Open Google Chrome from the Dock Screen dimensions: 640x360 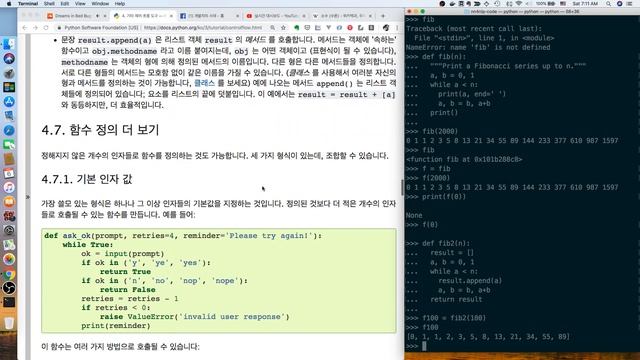[x=9, y=274]
